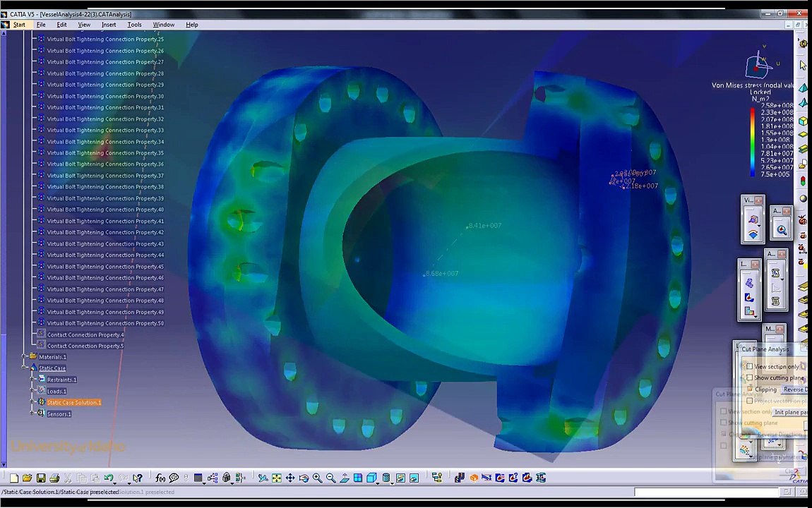Open the Formula f(x) tool

[160, 478]
